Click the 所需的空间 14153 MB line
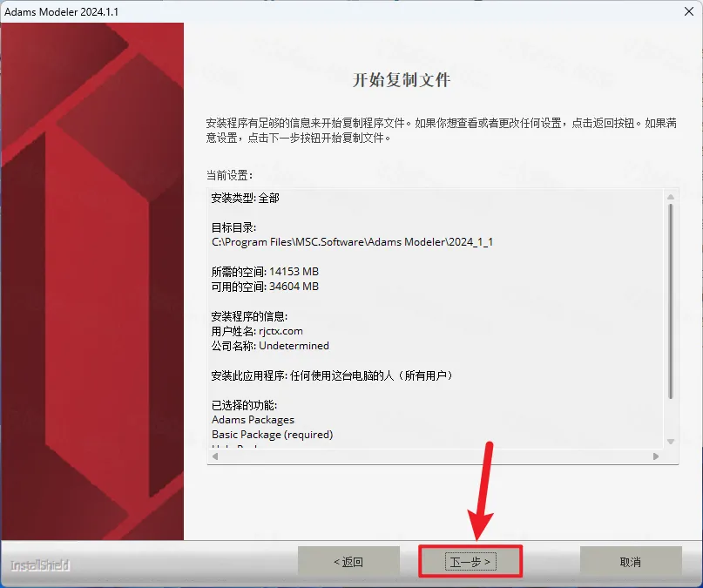This screenshot has width=703, height=588. point(265,272)
